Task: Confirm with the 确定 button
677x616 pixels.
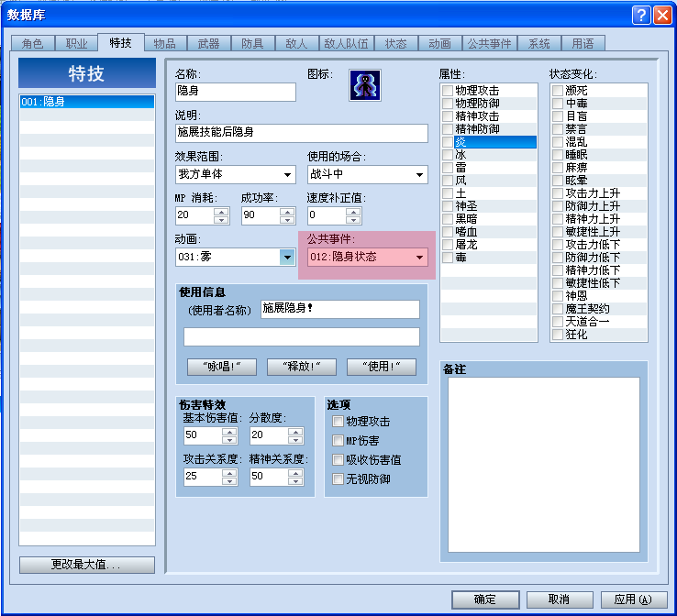Action: click(x=485, y=599)
